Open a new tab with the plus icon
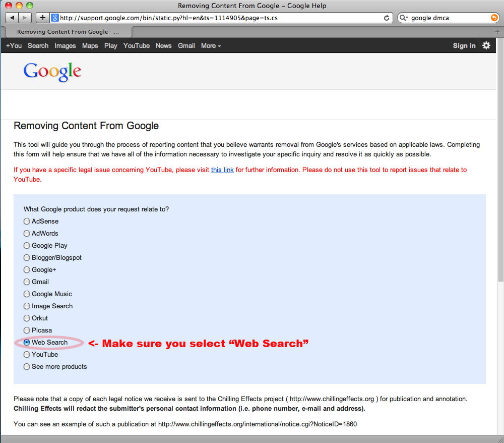504x443 pixels. pyautogui.click(x=42, y=17)
